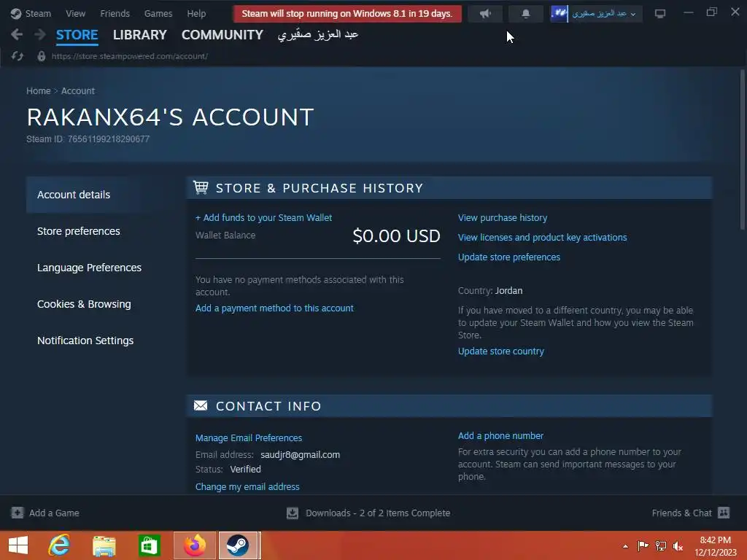
Task: Click the $0.00 USD wallet balance
Action: click(396, 236)
